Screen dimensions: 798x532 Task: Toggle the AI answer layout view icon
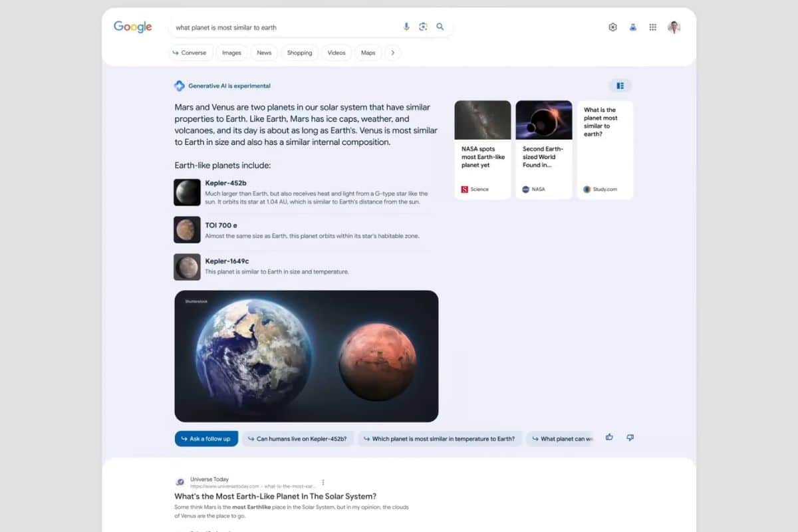[x=620, y=86]
